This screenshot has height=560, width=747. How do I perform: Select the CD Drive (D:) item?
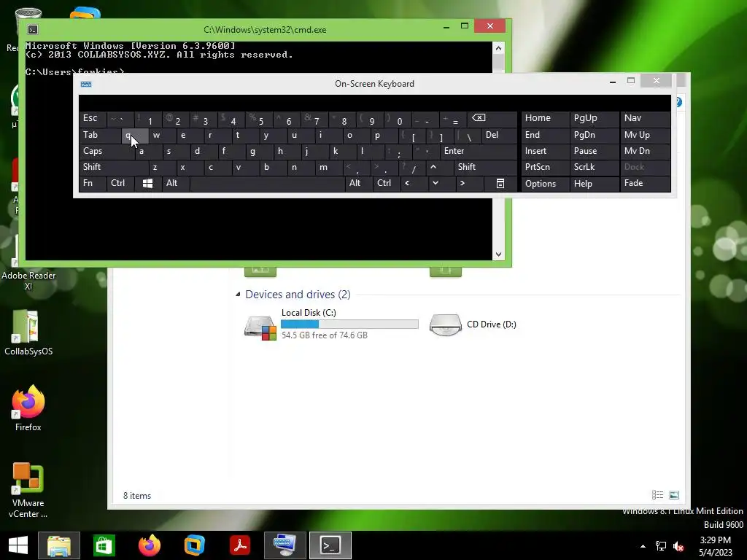pos(473,324)
